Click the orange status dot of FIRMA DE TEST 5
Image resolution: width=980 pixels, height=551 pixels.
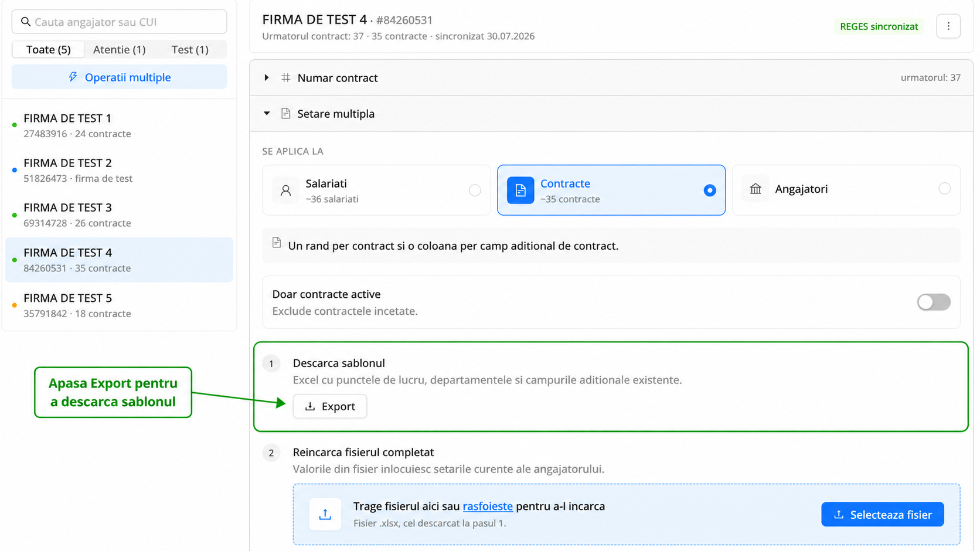(x=14, y=305)
